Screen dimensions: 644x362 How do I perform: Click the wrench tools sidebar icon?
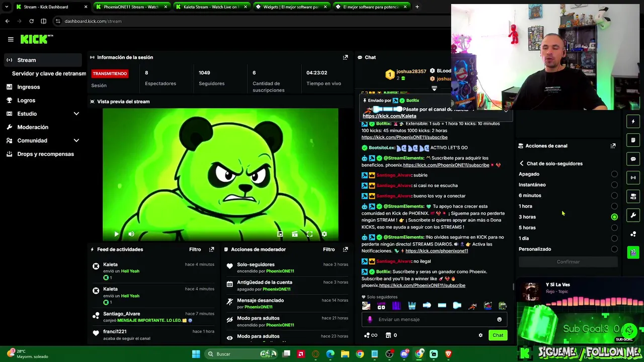point(633,215)
